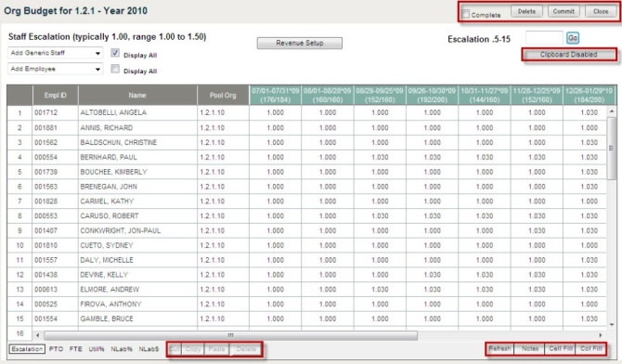The height and width of the screenshot is (364, 622).
Task: Click the Paste button
Action: click(x=217, y=349)
